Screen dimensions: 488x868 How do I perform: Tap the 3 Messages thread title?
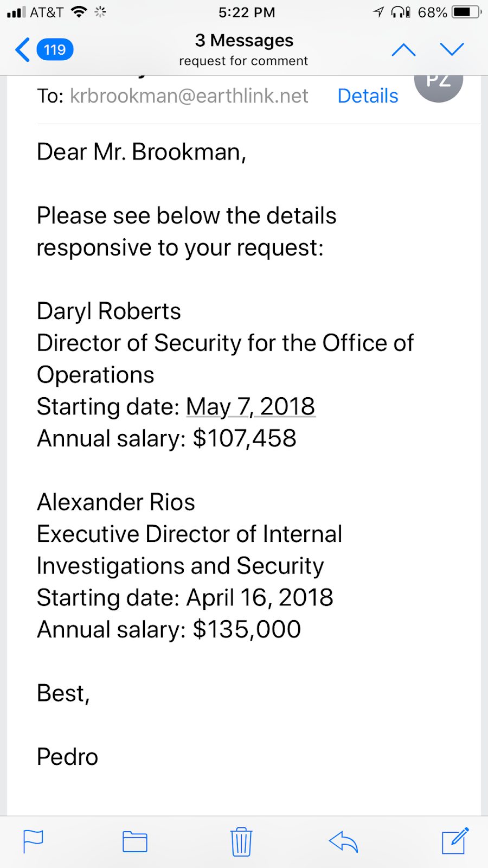coord(244,41)
